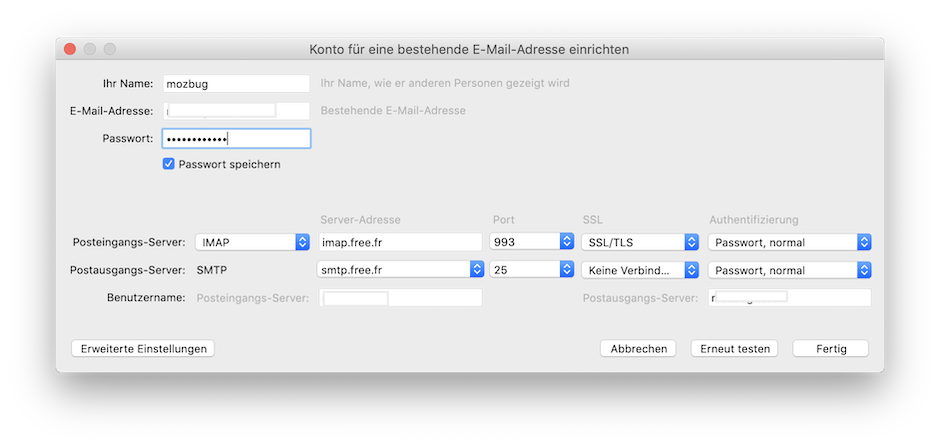Click the Erweiterte Einstellungen button
940x446 pixels.
point(143,349)
